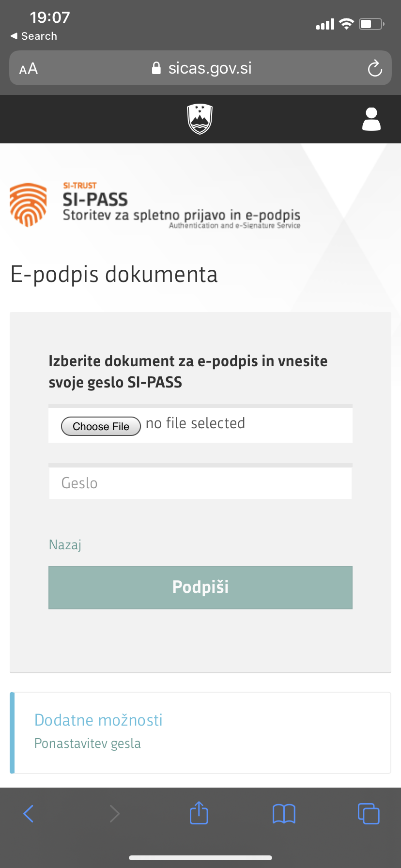The height and width of the screenshot is (868, 401).
Task: Return to Search app via back label
Action: pos(34,36)
